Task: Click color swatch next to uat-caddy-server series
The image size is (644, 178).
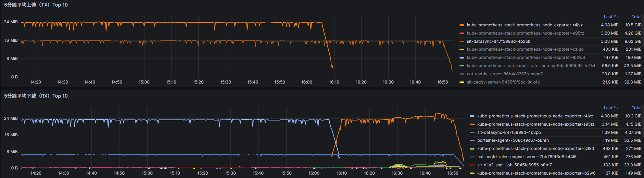Action: (x=462, y=74)
